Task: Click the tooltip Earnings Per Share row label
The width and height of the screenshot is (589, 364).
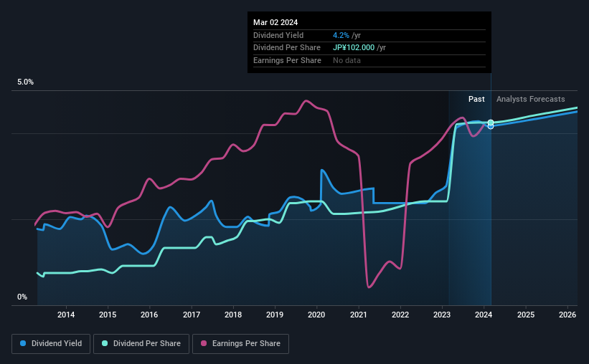Action: 287,60
